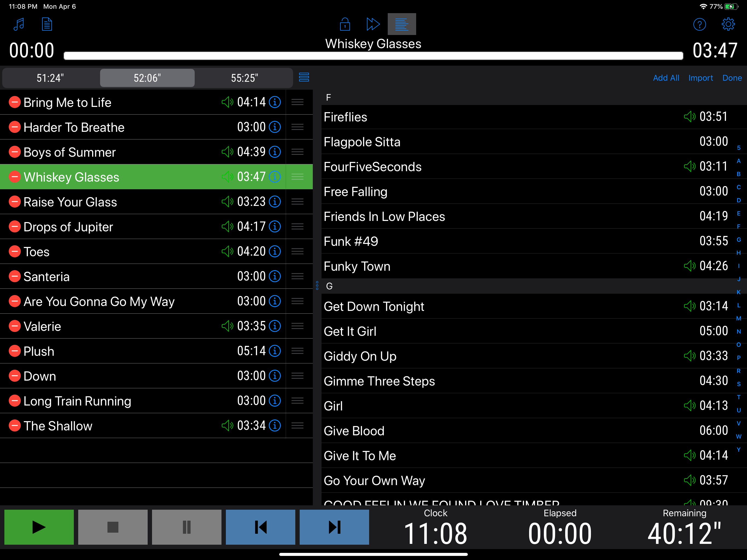Remove Whiskey Glasses with minus icon

(14, 177)
